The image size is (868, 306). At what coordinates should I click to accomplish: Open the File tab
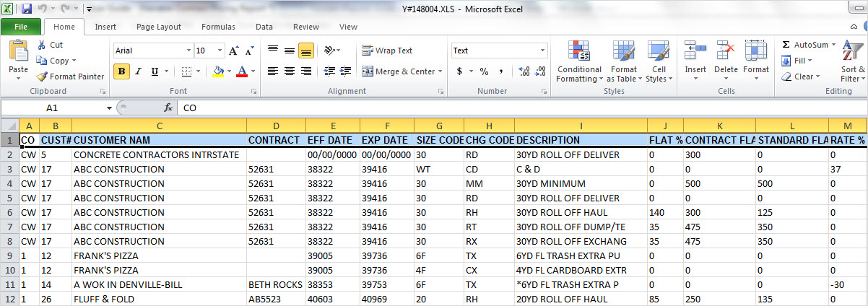[21, 27]
